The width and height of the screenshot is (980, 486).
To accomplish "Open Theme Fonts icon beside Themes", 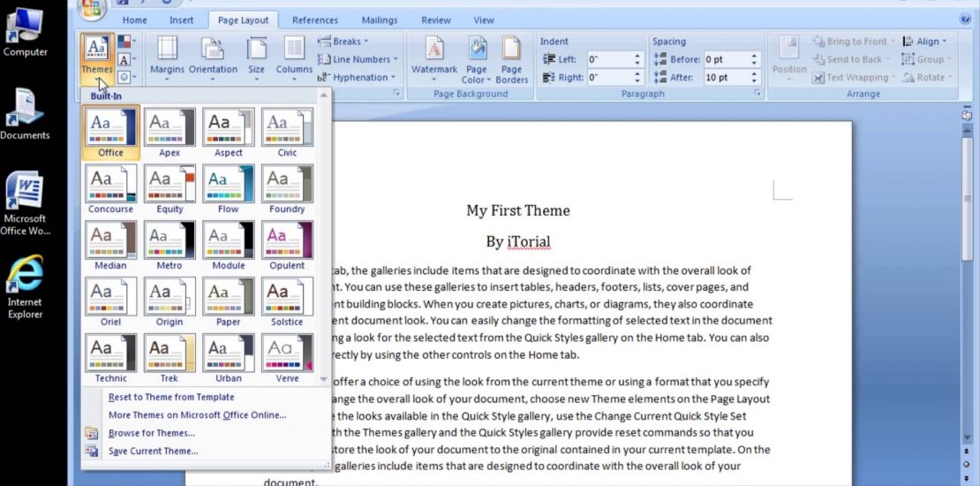I will click(x=127, y=59).
